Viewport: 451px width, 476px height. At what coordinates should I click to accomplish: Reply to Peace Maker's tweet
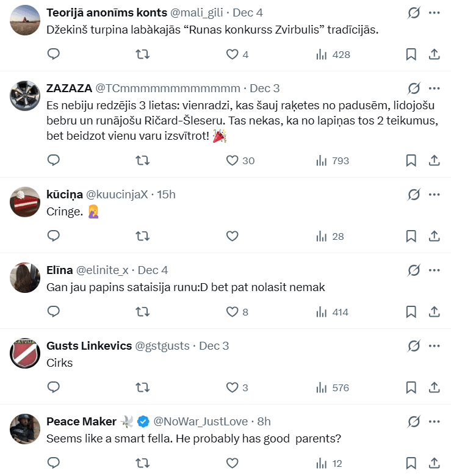54,463
